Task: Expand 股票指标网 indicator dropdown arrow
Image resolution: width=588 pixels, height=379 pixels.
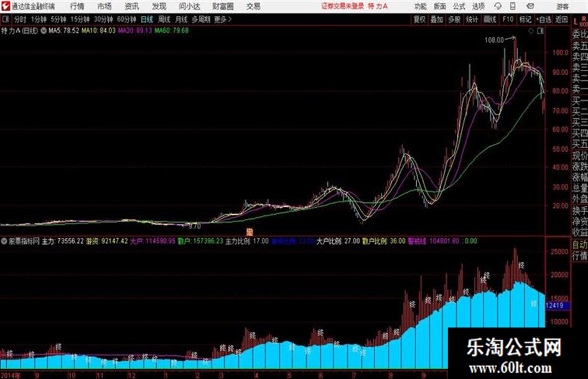Action: pyautogui.click(x=4, y=241)
